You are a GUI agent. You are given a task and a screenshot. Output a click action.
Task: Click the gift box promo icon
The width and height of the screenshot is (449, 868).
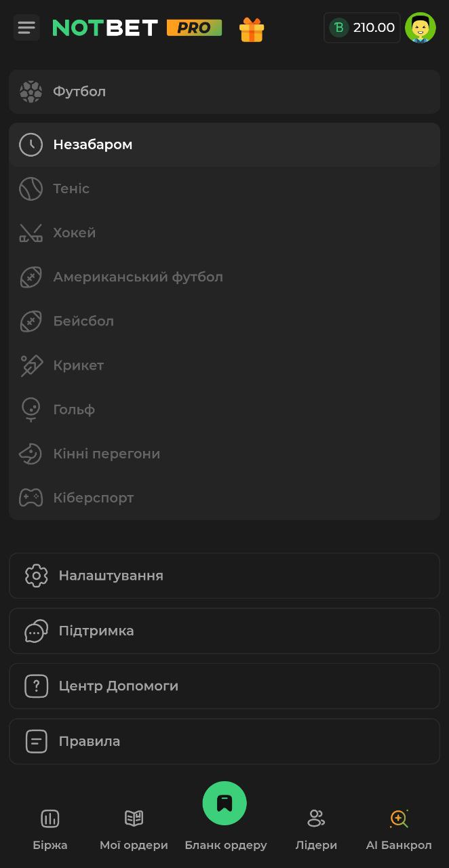252,27
